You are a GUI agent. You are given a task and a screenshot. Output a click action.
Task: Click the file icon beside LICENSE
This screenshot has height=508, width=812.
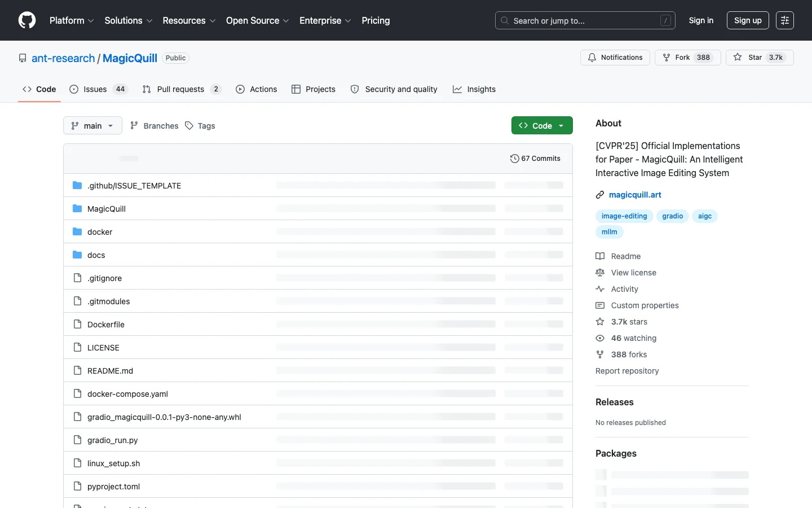(77, 348)
